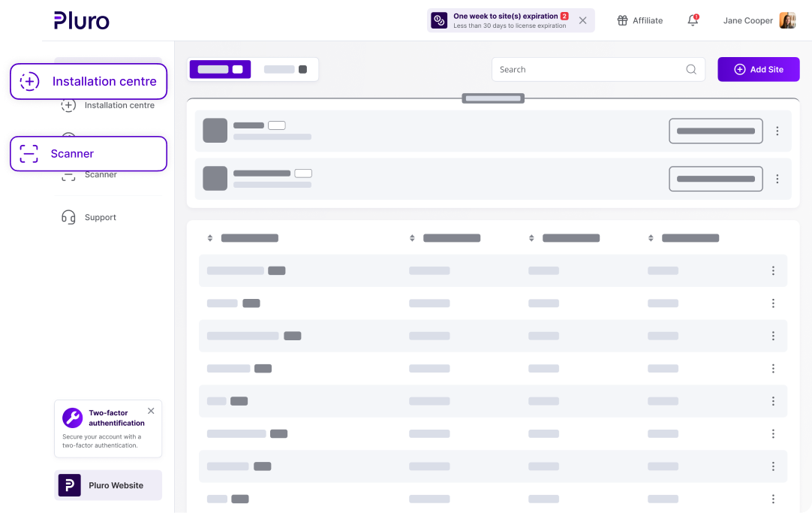Open the kebab menu on the first table row
This screenshot has width=812, height=513.
(773, 270)
